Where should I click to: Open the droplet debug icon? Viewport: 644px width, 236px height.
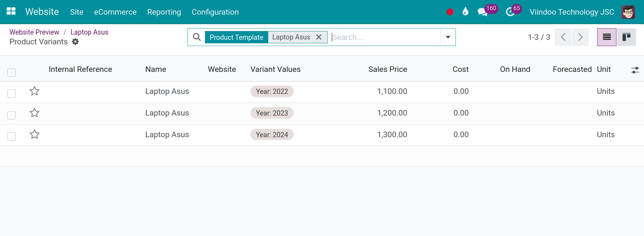click(465, 12)
